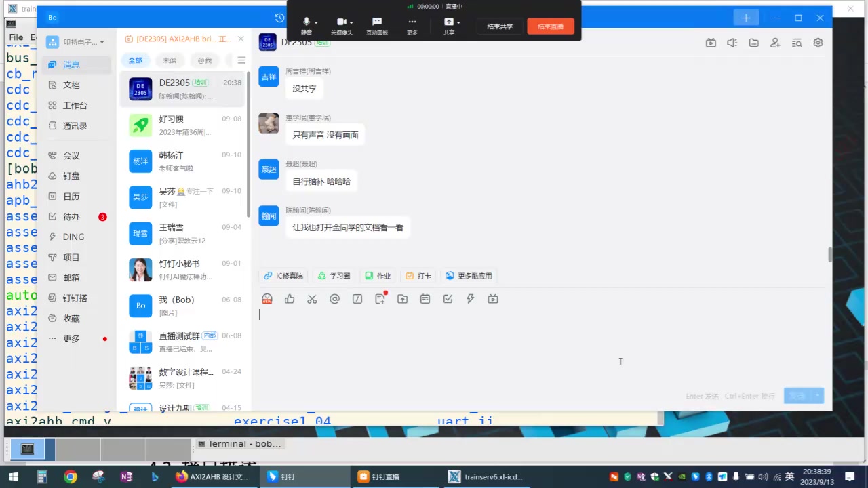Open the send options dropdown arrow
The height and width of the screenshot is (488, 868).
[818, 396]
